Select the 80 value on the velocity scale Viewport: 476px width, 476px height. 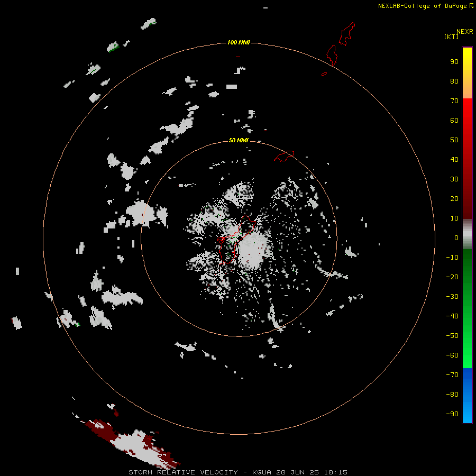tap(454, 81)
